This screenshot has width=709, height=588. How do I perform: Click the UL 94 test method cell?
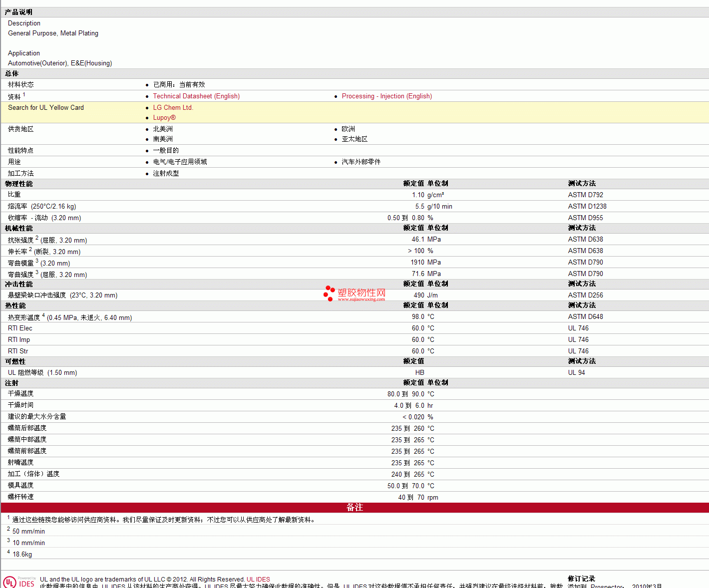(576, 373)
